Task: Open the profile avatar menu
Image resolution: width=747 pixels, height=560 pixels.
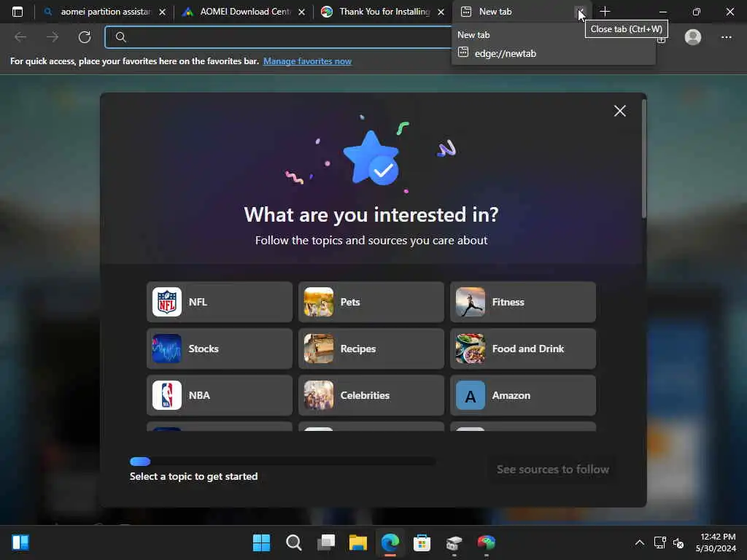Action: click(x=693, y=37)
